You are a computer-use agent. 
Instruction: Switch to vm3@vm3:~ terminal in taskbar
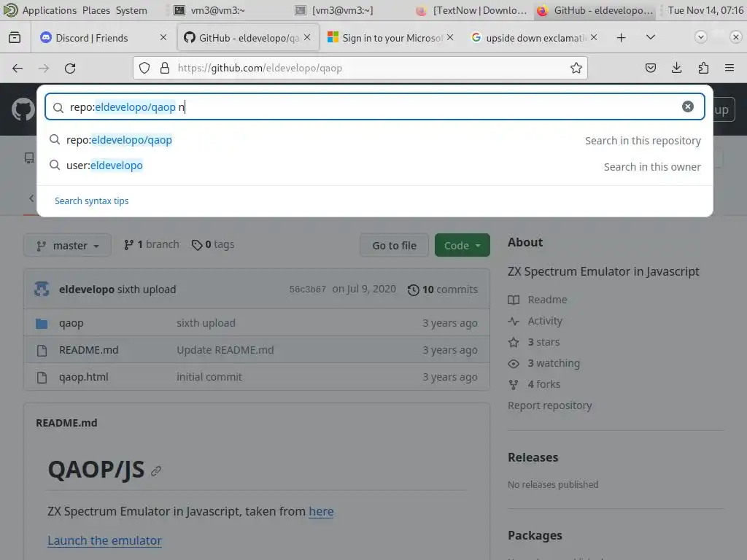[209, 10]
